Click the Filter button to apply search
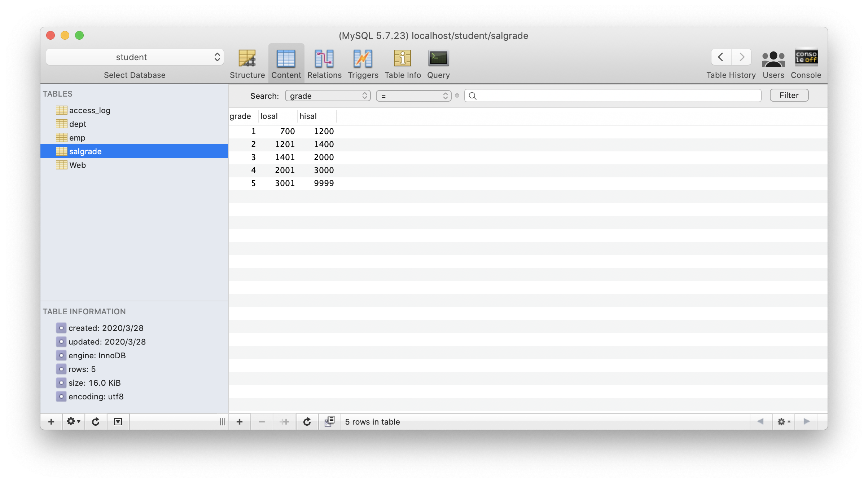Viewport: 868px width, 483px height. [789, 95]
